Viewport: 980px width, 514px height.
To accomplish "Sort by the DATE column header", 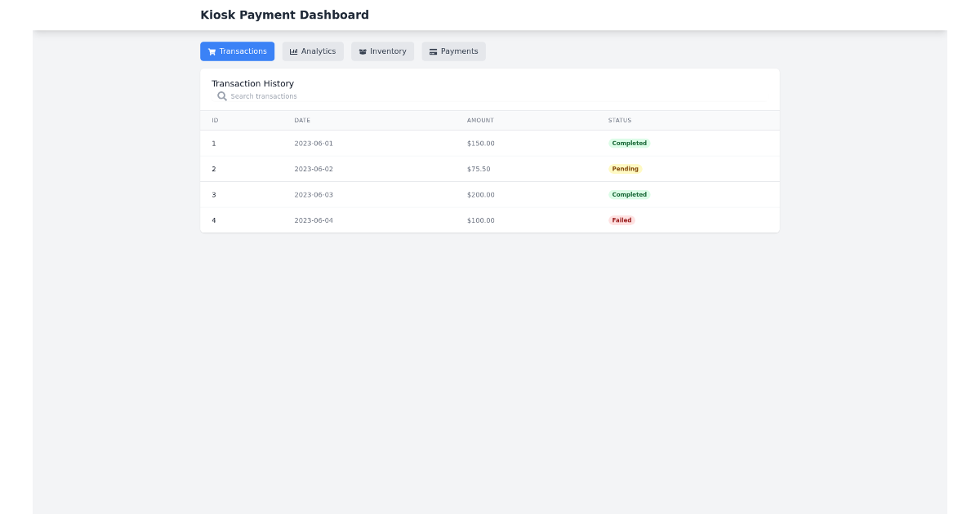I will (x=301, y=120).
